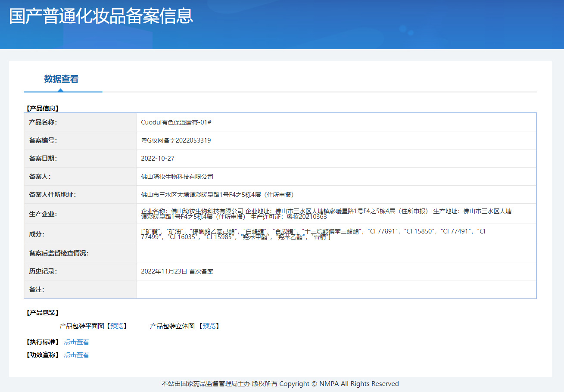The height and width of the screenshot is (392, 564).
Task: Click the 备注 label cell
Action: [x=80, y=289]
